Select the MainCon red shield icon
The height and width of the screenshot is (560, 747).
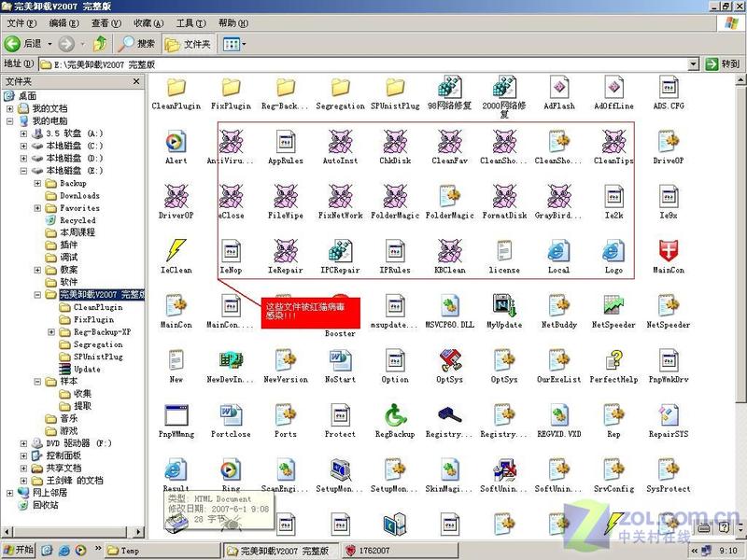tap(669, 251)
